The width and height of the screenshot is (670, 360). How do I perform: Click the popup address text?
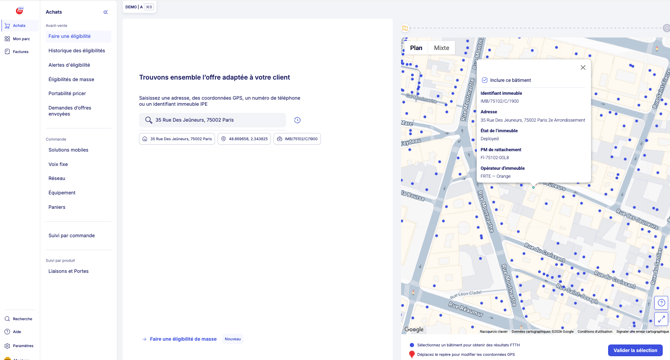[533, 120]
